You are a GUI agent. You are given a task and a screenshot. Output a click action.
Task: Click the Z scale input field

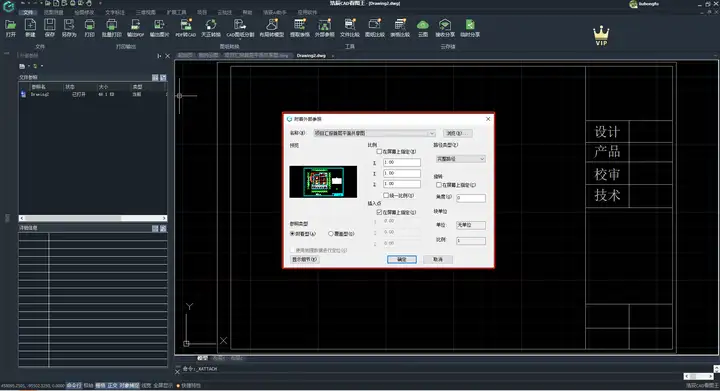point(402,184)
